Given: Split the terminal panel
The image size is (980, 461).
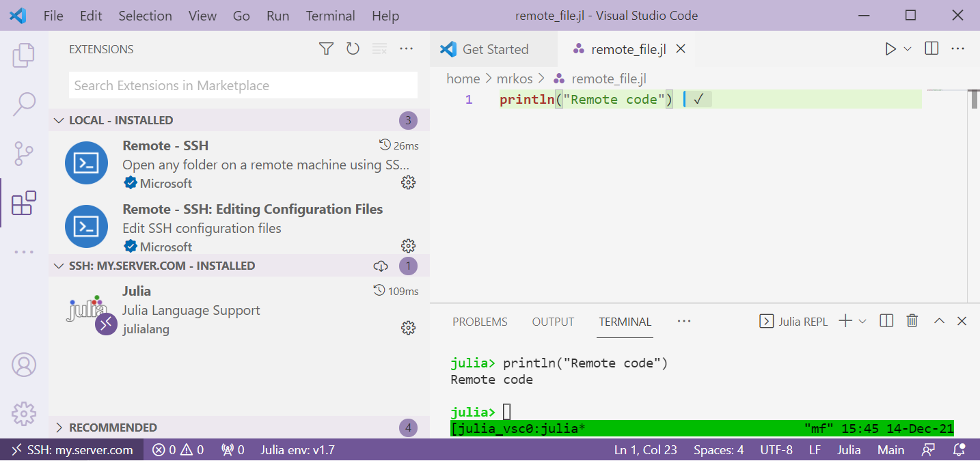Looking at the screenshot, I should [886, 321].
